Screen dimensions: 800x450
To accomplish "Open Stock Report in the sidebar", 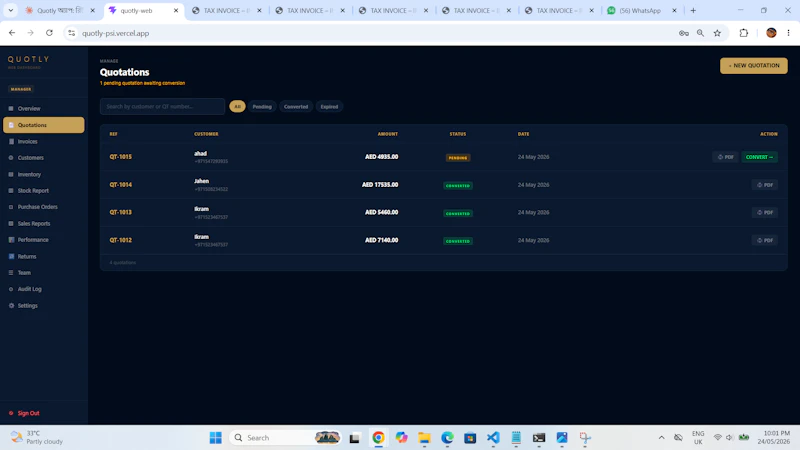I will 33,191.
